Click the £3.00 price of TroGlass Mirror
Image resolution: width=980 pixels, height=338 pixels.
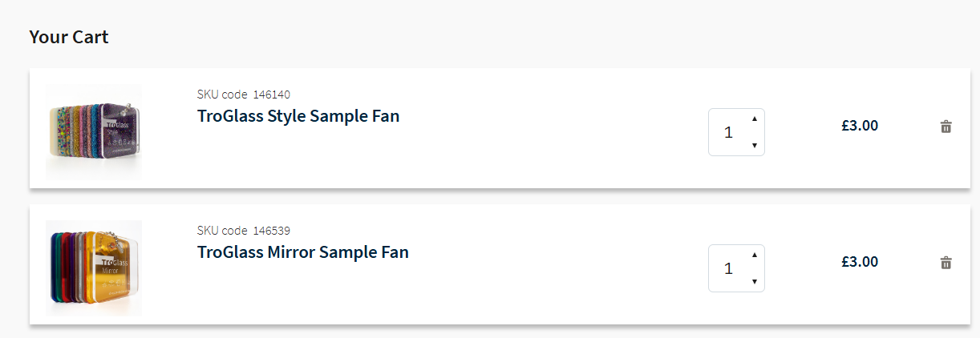(x=860, y=262)
